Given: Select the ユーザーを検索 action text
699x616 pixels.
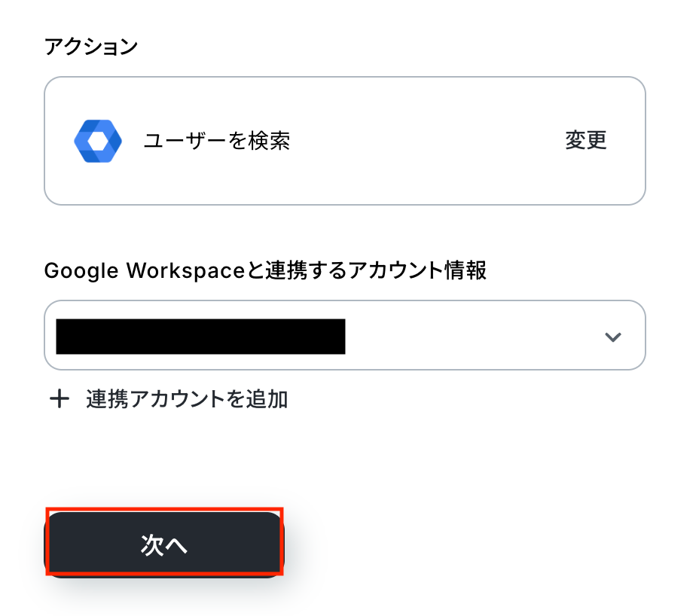Looking at the screenshot, I should tap(217, 141).
